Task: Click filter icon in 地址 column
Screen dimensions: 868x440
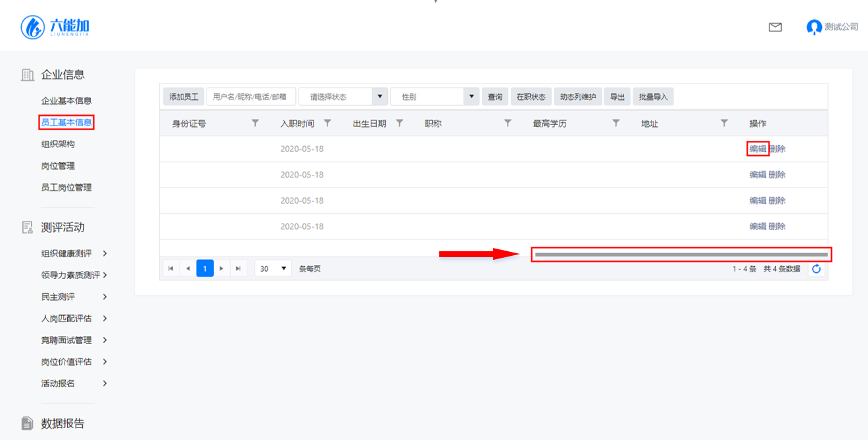Action: (x=724, y=123)
